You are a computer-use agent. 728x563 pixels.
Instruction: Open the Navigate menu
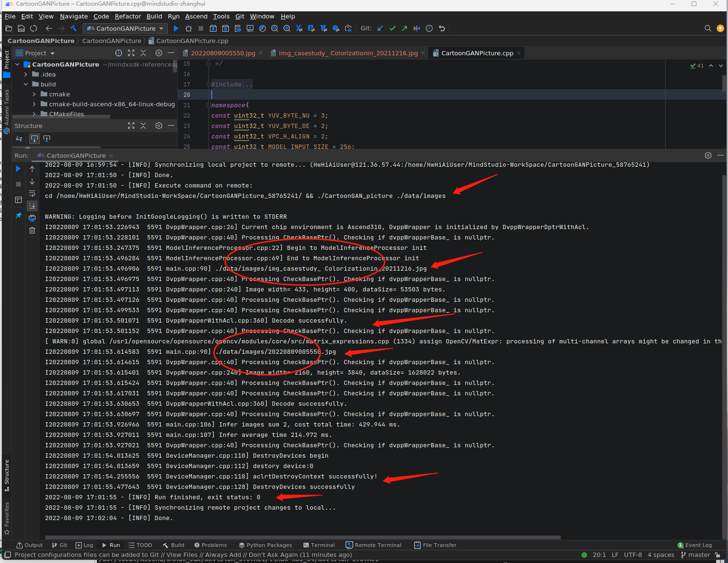(x=74, y=16)
